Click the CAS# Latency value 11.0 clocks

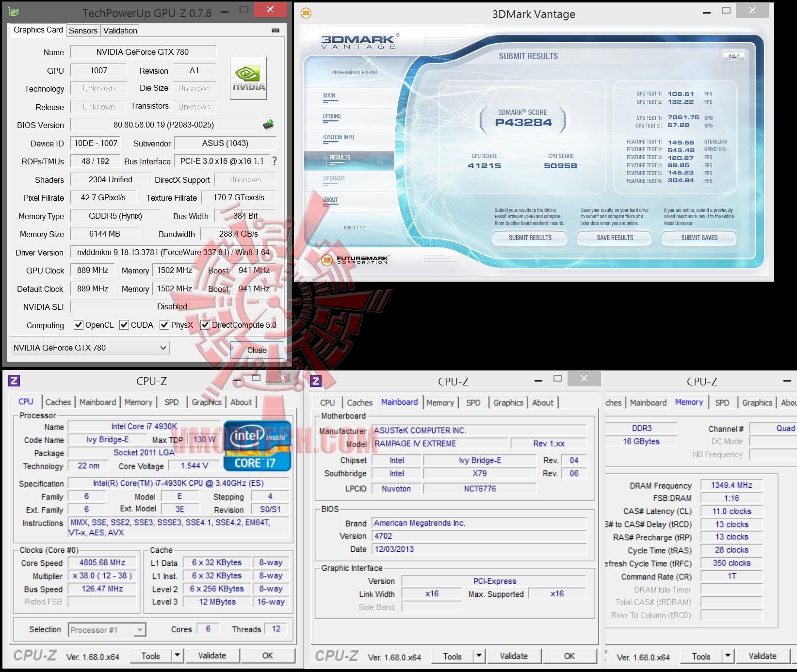tap(732, 511)
